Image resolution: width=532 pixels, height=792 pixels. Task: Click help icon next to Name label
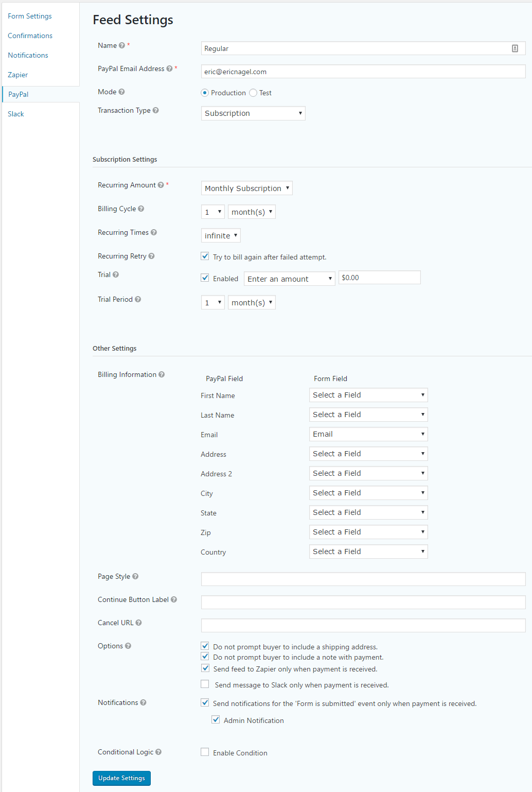[x=122, y=45]
